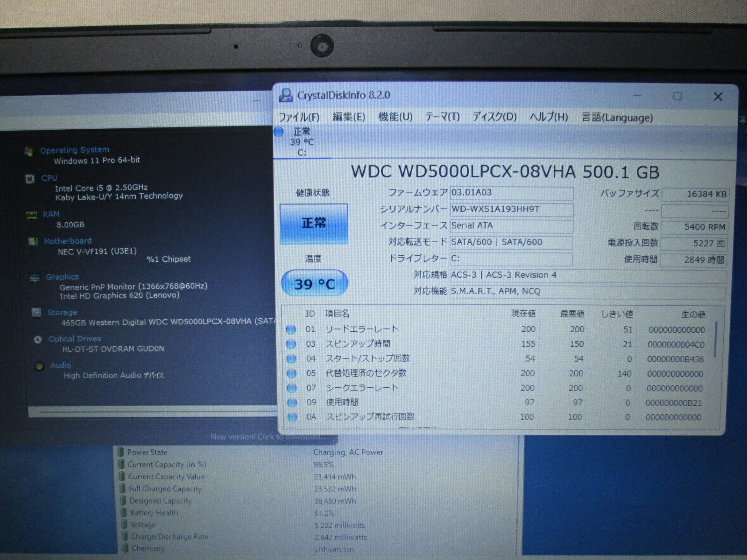Click the standard field ACS-3 | ACS-3 Revision 4
Screen dimensions: 747x560
point(587,275)
